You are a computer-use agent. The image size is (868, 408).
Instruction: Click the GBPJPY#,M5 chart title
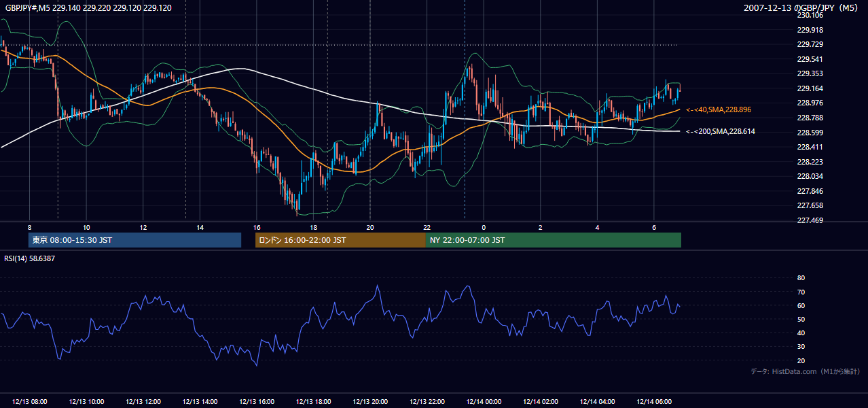point(88,7)
